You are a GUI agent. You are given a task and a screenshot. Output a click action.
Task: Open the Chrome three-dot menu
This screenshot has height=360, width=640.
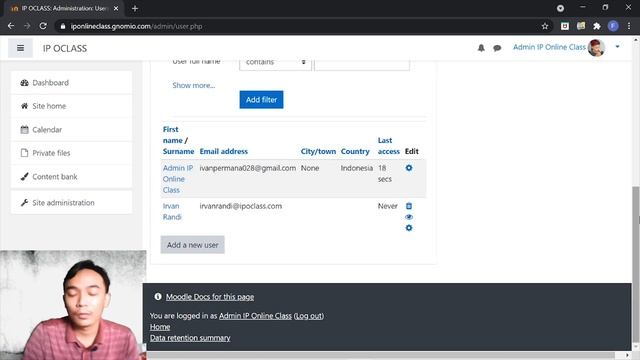(x=629, y=26)
